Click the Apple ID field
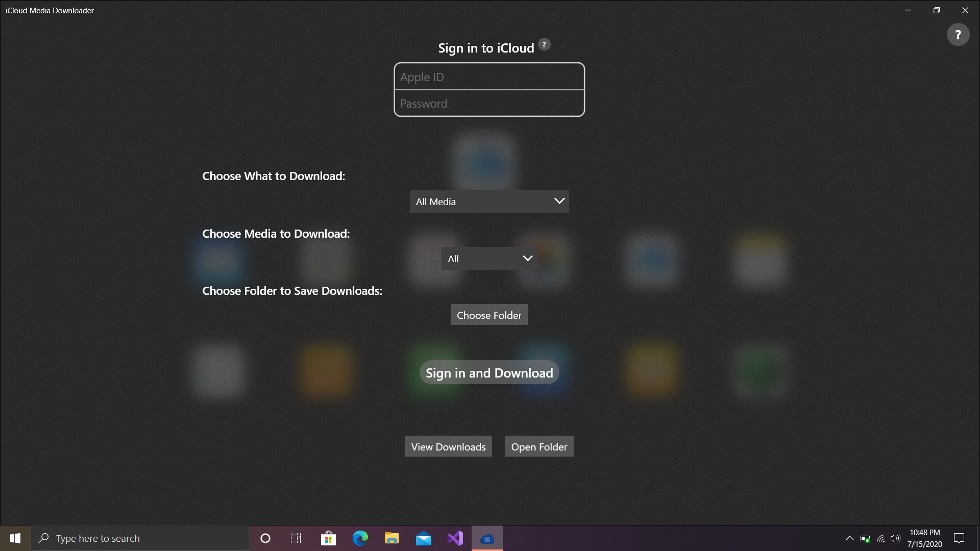Screen dimensions: 980x551 489,77
